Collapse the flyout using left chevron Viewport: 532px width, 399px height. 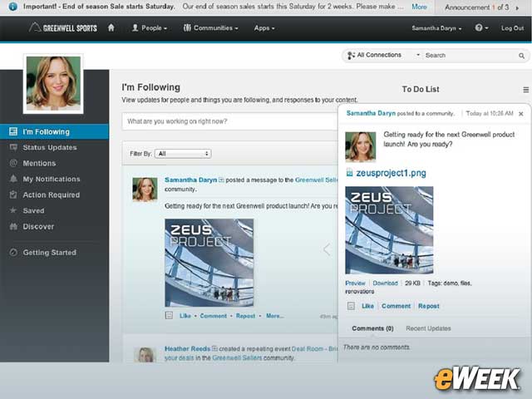[327, 249]
